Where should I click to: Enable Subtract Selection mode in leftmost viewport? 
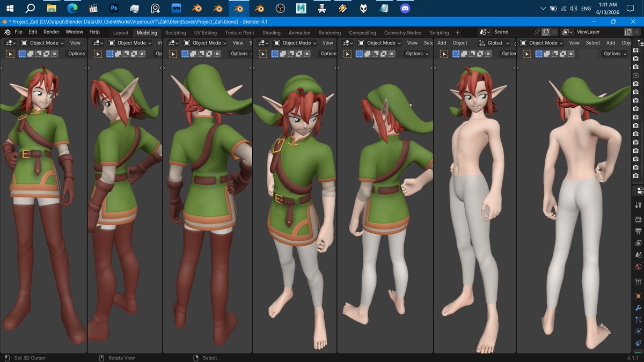38,54
